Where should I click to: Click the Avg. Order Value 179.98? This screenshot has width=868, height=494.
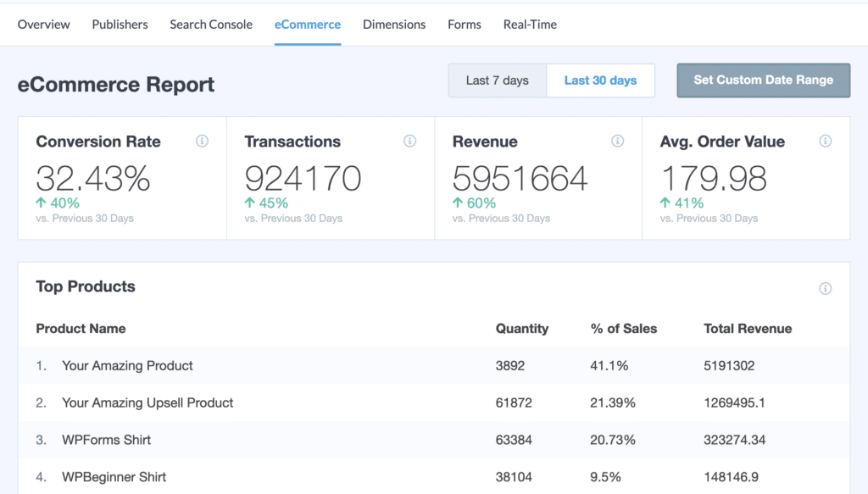click(714, 178)
